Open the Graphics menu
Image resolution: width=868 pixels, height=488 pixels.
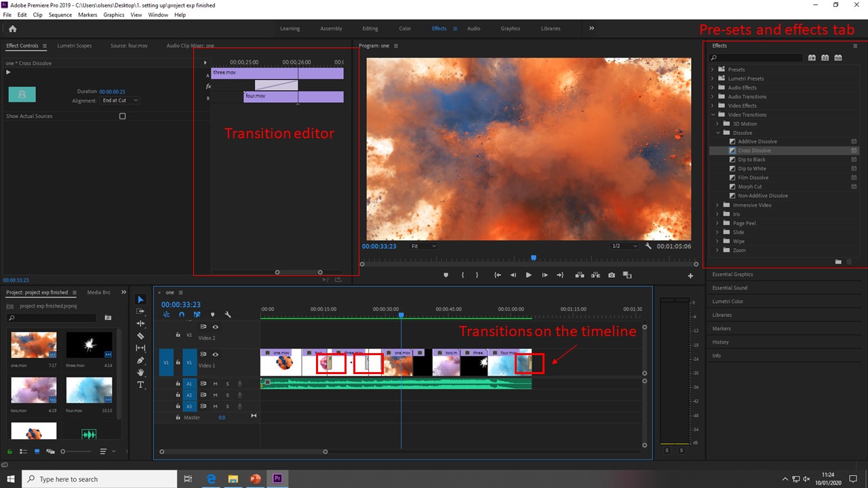click(x=114, y=15)
